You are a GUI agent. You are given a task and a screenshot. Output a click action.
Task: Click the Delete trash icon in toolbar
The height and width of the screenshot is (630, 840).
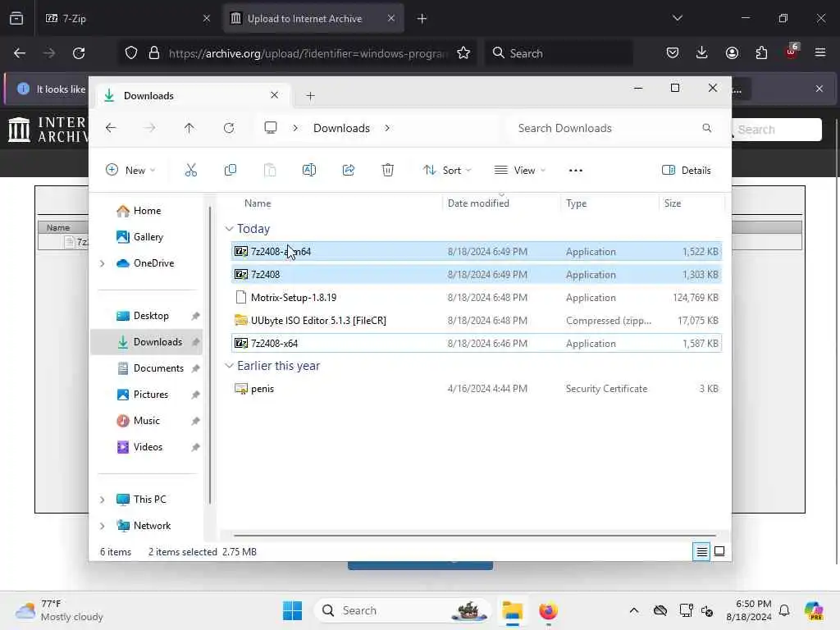pos(388,171)
